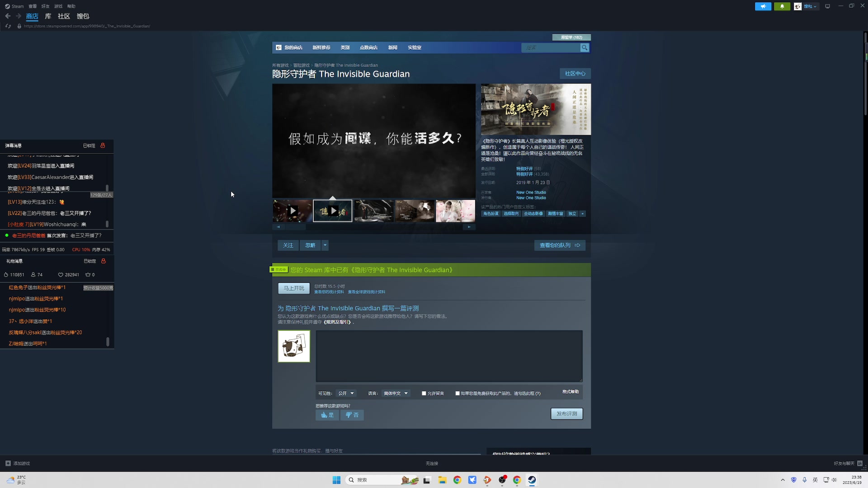The width and height of the screenshot is (868, 488).
Task: Open the 新鲜推荐 store menu
Action: pyautogui.click(x=321, y=47)
